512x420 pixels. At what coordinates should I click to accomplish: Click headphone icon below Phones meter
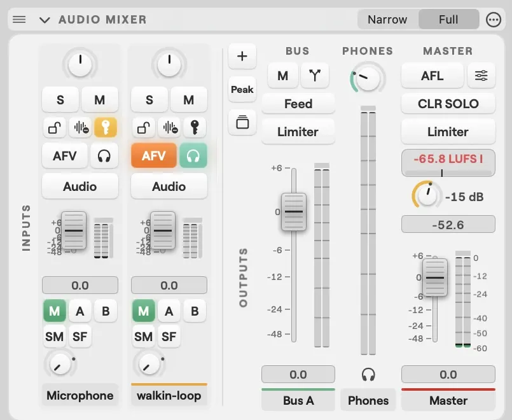tap(368, 374)
